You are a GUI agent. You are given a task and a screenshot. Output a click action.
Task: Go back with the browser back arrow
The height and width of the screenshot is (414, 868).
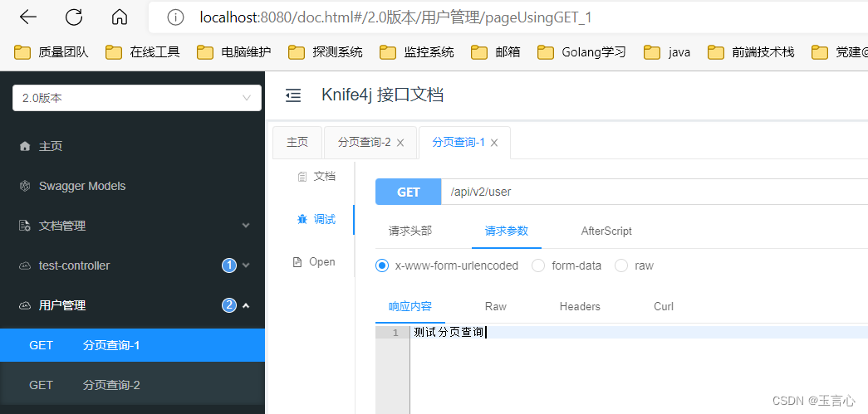(27, 17)
